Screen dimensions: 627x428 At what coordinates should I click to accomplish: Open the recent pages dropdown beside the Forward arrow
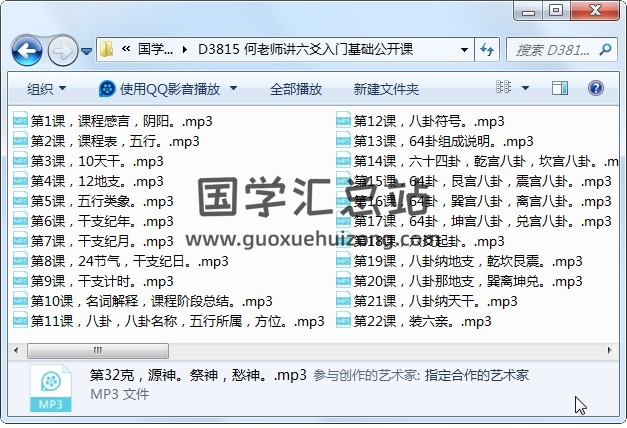(x=87, y=49)
